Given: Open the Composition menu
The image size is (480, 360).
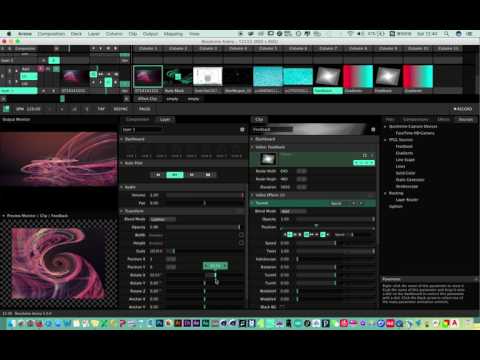Looking at the screenshot, I should (51, 34).
